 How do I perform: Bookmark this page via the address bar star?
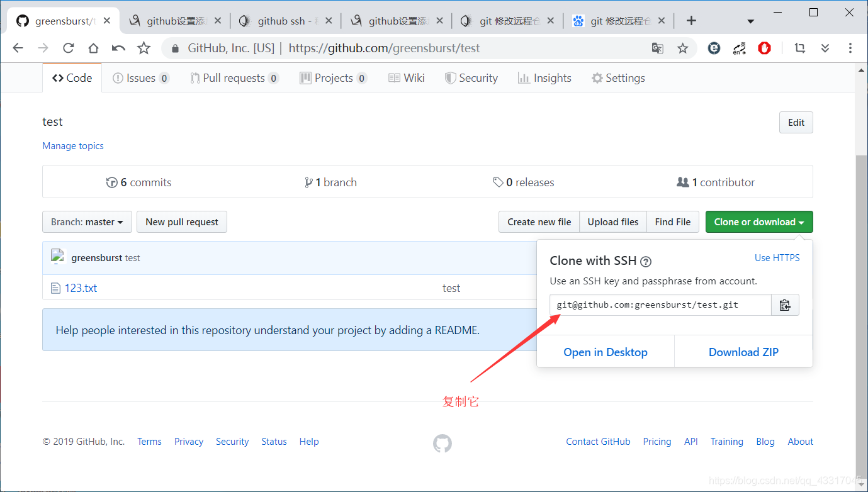[x=682, y=48]
